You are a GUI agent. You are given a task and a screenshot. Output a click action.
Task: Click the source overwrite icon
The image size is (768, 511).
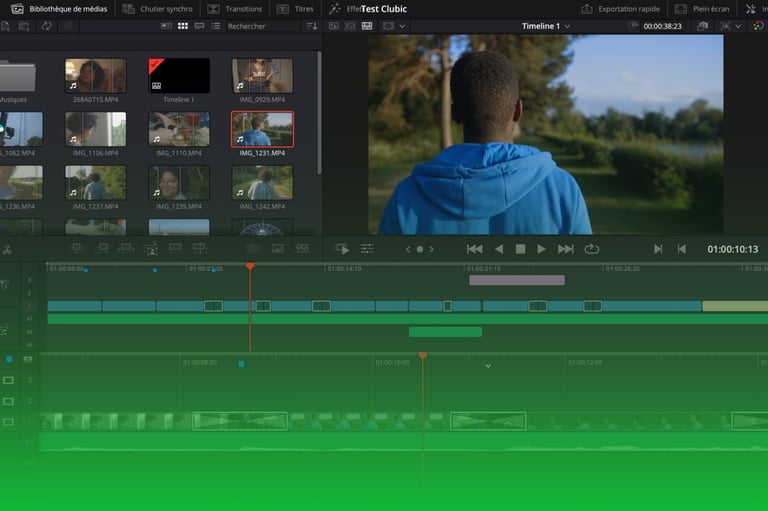click(x=199, y=249)
